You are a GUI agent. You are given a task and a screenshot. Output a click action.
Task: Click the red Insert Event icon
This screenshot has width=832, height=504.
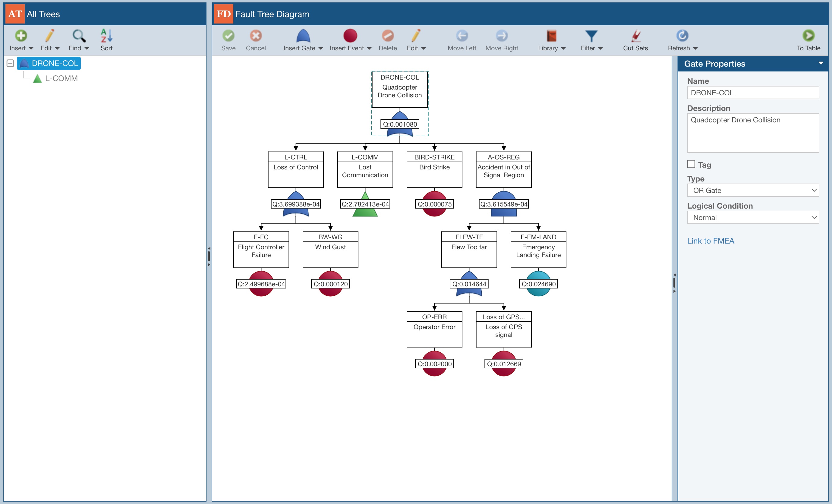[350, 36]
